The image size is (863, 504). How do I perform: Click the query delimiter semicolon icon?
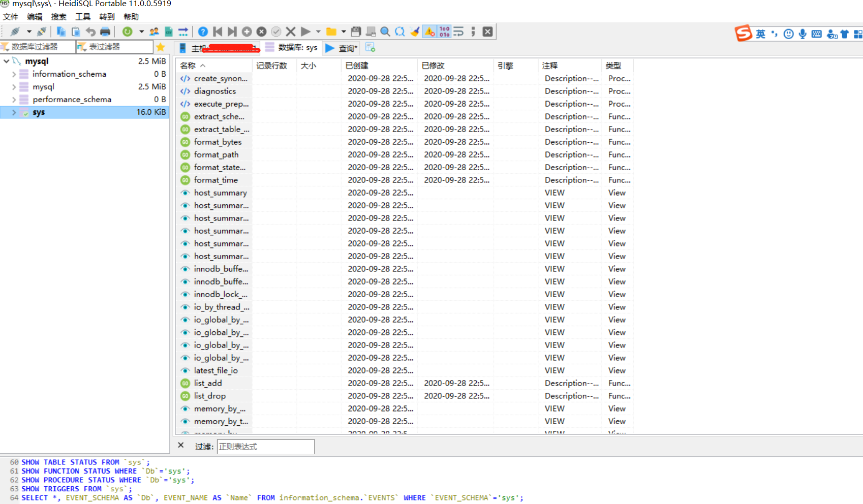tap(473, 31)
